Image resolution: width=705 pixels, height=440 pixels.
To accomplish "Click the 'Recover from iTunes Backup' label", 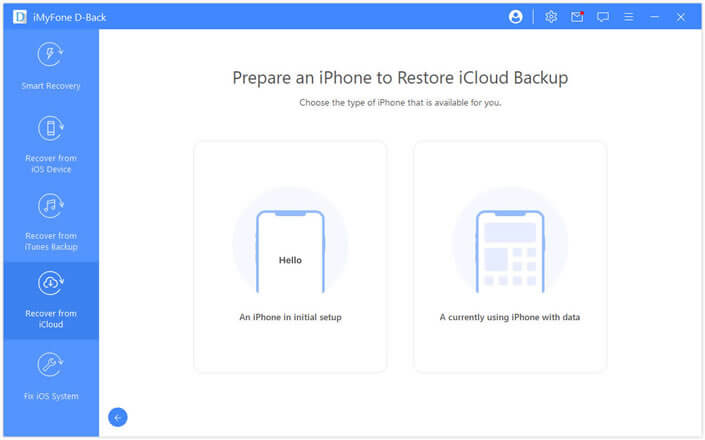I will point(51,241).
